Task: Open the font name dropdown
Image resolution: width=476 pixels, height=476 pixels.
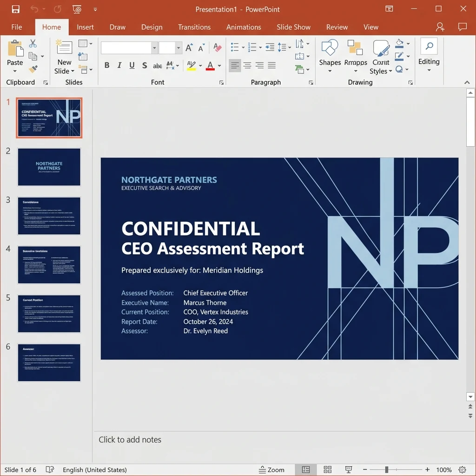Action: coord(154,48)
